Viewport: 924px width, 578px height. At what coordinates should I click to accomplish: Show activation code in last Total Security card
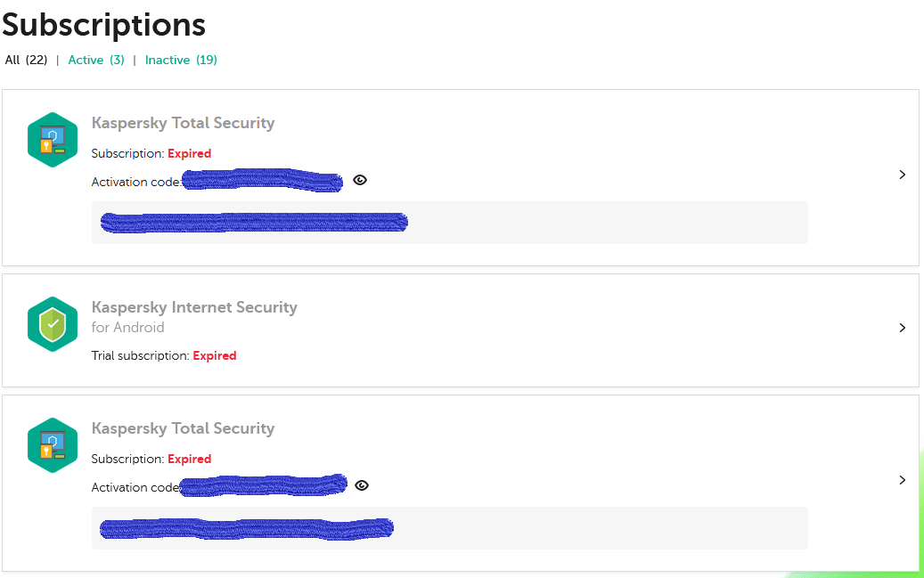[362, 485]
